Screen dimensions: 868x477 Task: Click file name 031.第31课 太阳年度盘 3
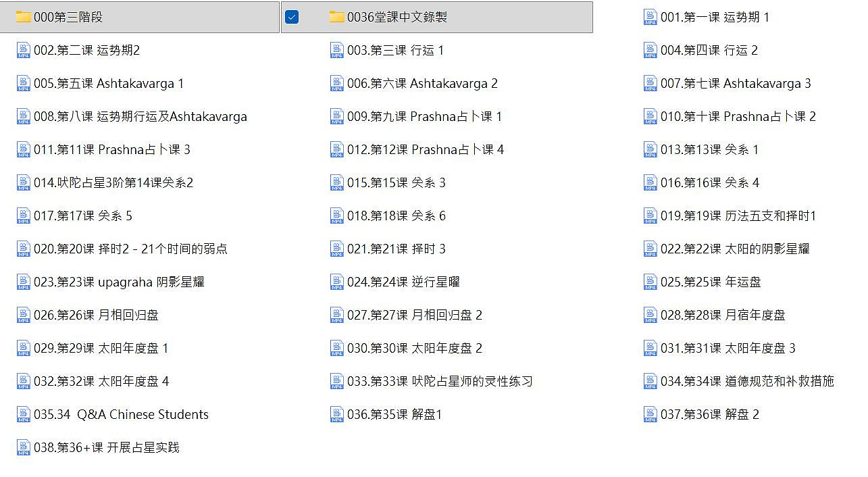[728, 348]
